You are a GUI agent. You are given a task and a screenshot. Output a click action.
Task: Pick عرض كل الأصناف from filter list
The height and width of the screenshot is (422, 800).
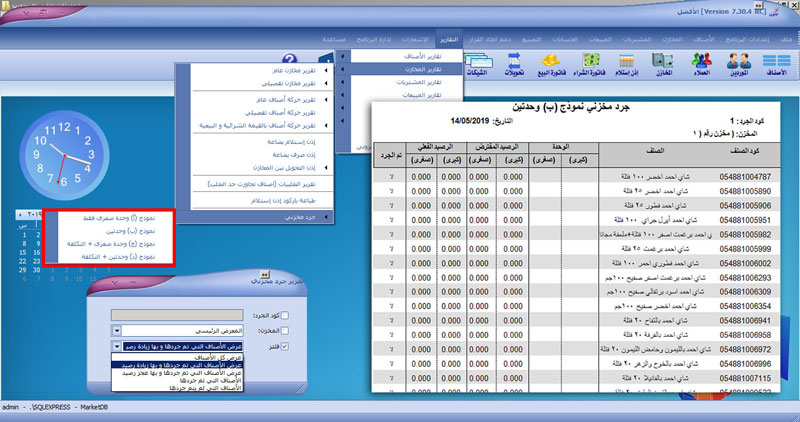[x=178, y=358]
